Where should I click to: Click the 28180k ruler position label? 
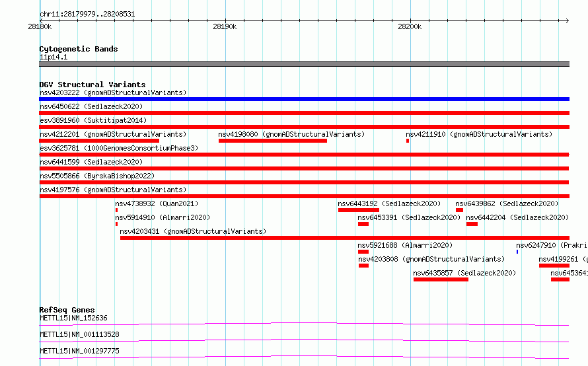[40, 26]
